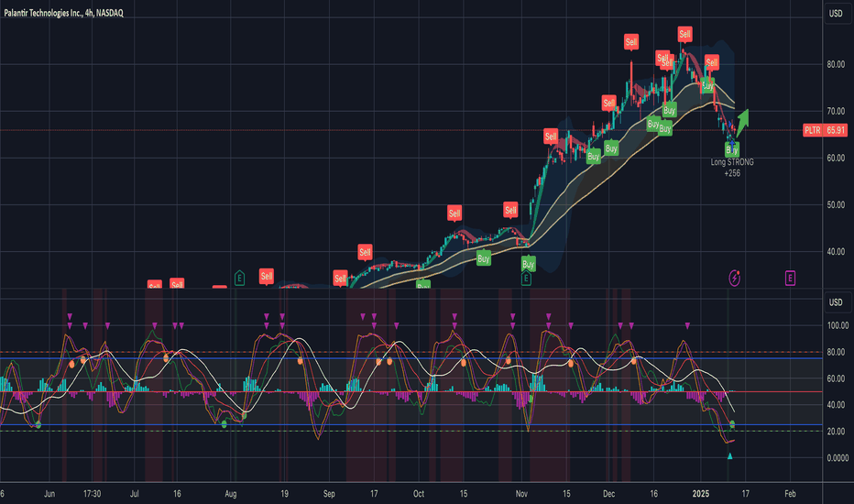Select the Buy label above Long STRONG text

[732, 149]
